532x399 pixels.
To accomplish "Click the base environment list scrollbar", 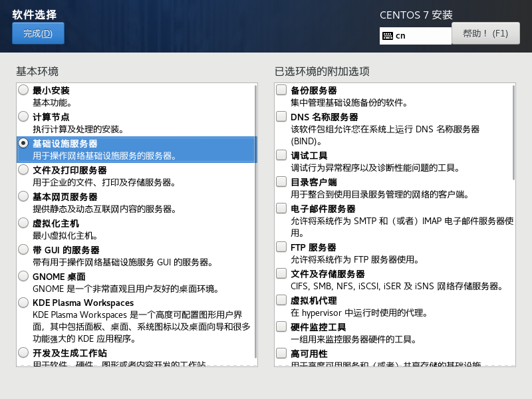I will pos(255,219).
